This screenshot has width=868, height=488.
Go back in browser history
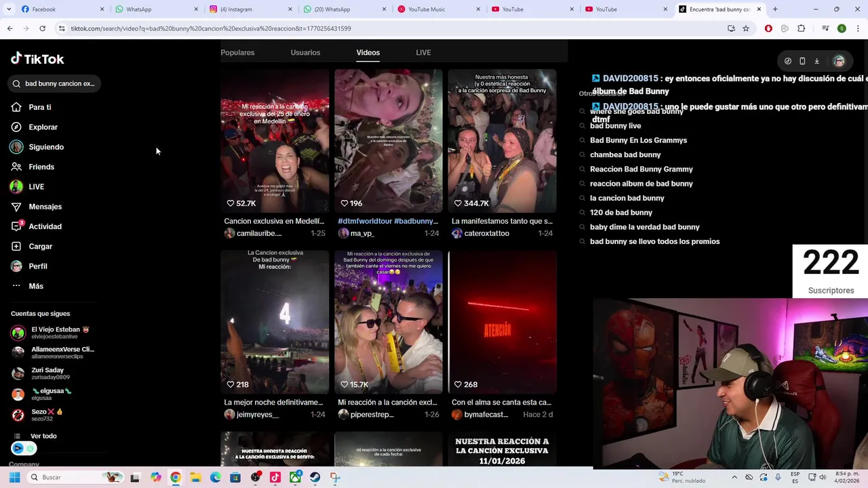pyautogui.click(x=10, y=28)
